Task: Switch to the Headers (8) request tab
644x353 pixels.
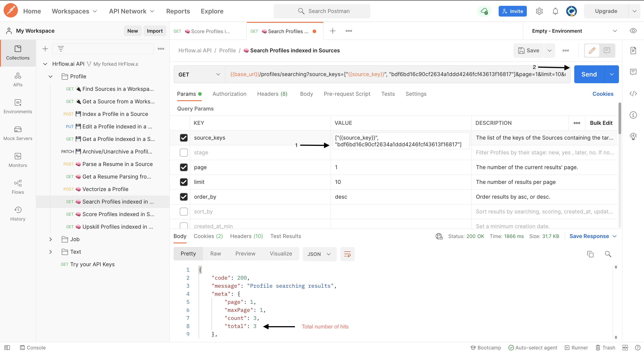Action: pyautogui.click(x=272, y=94)
